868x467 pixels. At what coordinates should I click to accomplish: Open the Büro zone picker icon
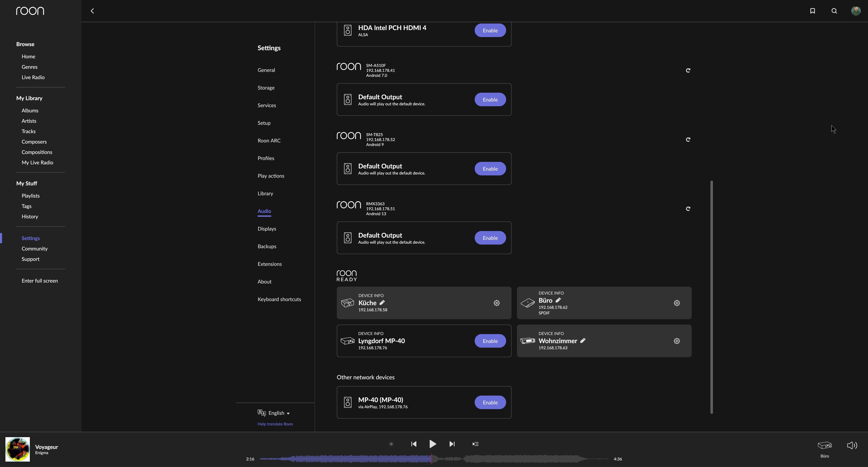[825, 446]
